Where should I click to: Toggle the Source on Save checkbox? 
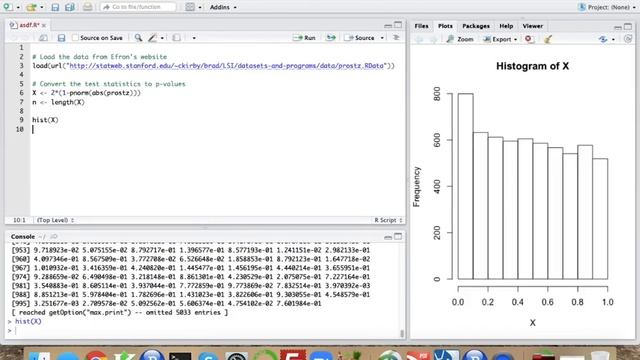75,38
